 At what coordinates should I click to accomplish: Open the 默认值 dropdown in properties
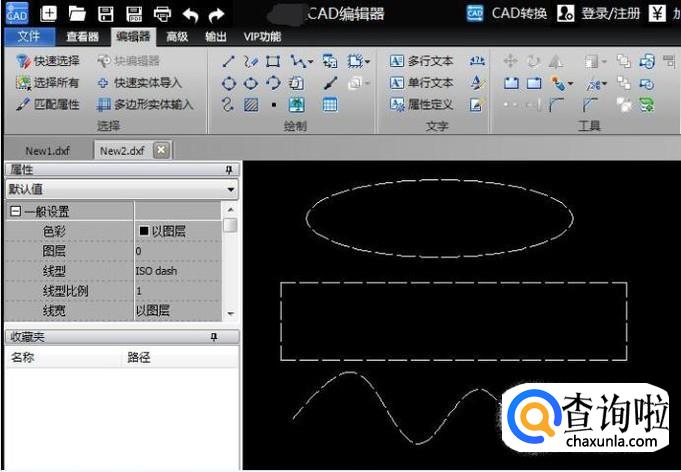231,189
